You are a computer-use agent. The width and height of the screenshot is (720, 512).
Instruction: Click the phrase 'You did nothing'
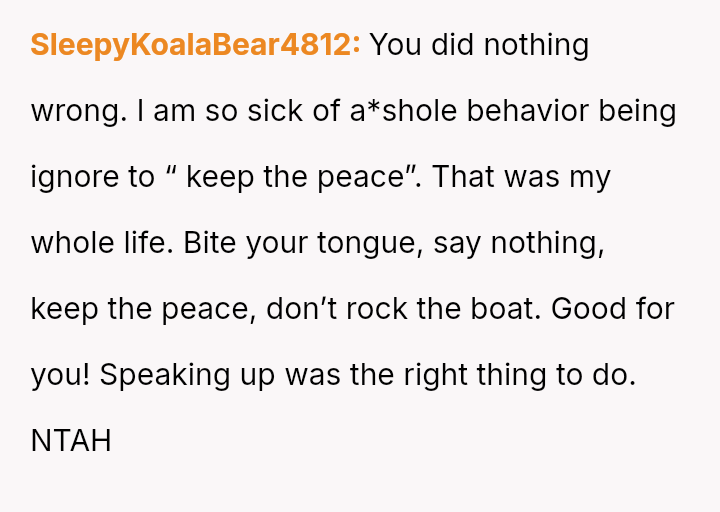point(479,45)
